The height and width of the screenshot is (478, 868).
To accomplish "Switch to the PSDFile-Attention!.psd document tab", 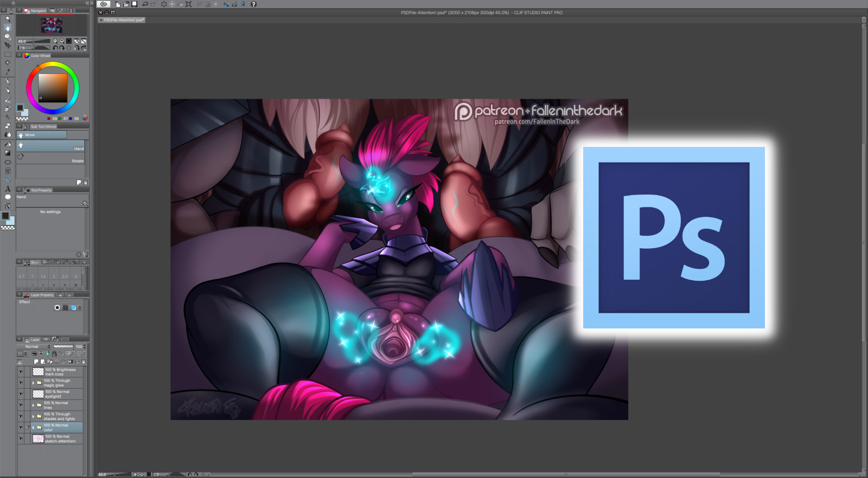I will (123, 20).
